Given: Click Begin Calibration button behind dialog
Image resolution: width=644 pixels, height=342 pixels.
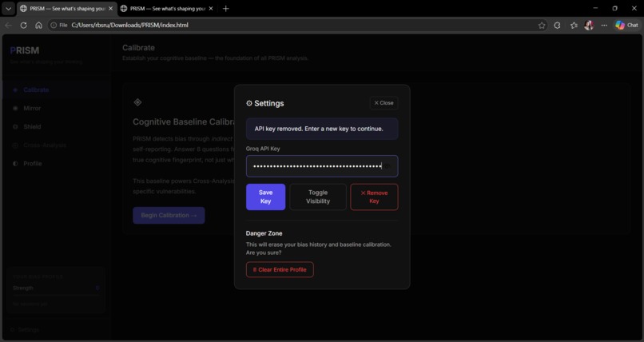Looking at the screenshot, I should point(169,215).
